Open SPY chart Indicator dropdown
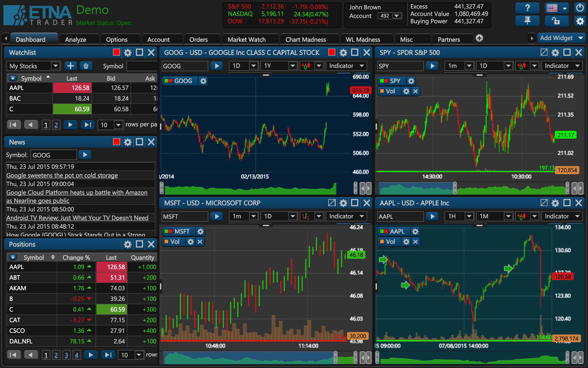Screen dimensions: 588x368 pyautogui.click(x=562, y=66)
